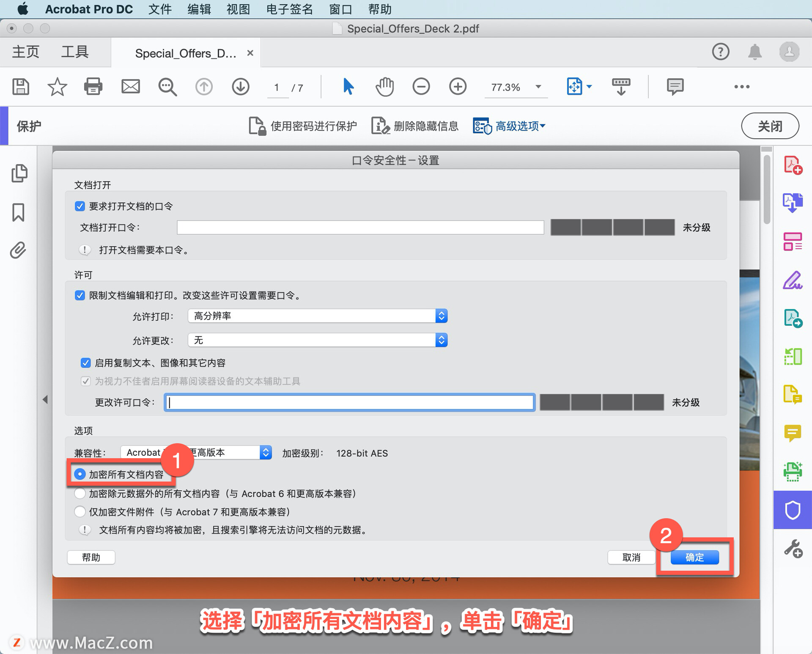
Task: Click 删除隐藏信息
Action: (x=415, y=126)
